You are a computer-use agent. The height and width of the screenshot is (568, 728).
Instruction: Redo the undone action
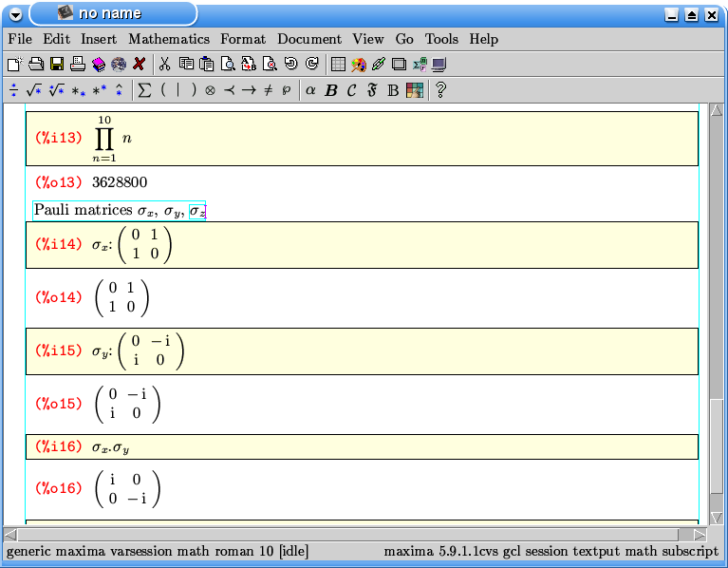tap(312, 64)
